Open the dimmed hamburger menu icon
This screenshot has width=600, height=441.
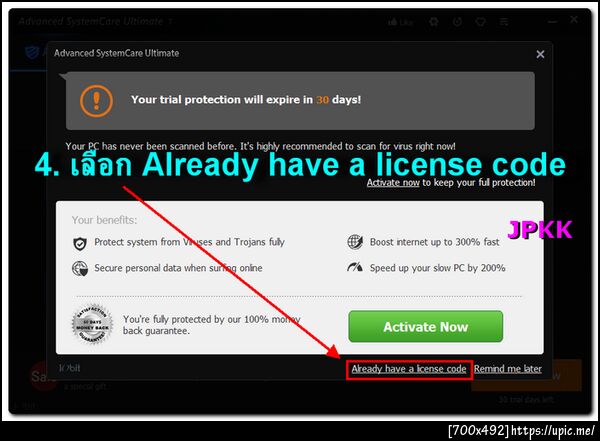(504, 22)
